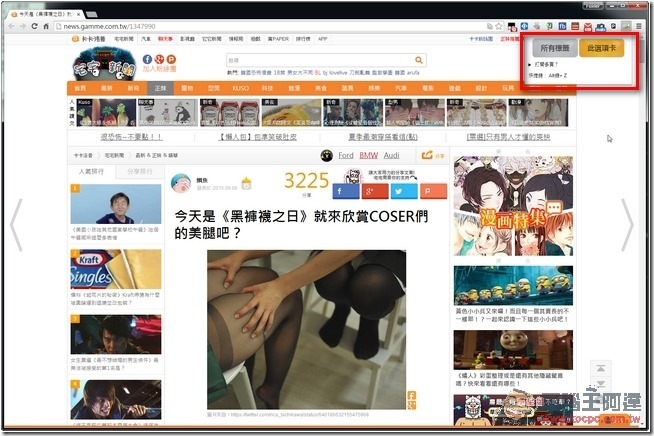Go to the browser home icon

[x=46, y=26]
